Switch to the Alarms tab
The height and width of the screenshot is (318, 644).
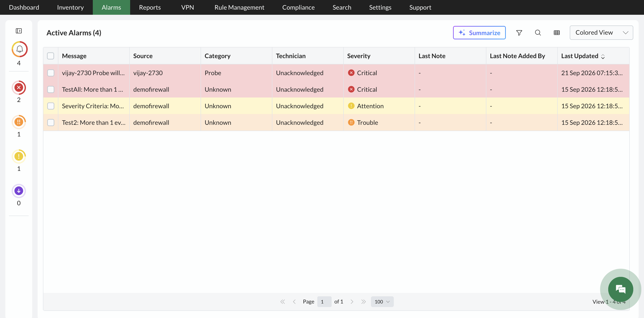111,7
